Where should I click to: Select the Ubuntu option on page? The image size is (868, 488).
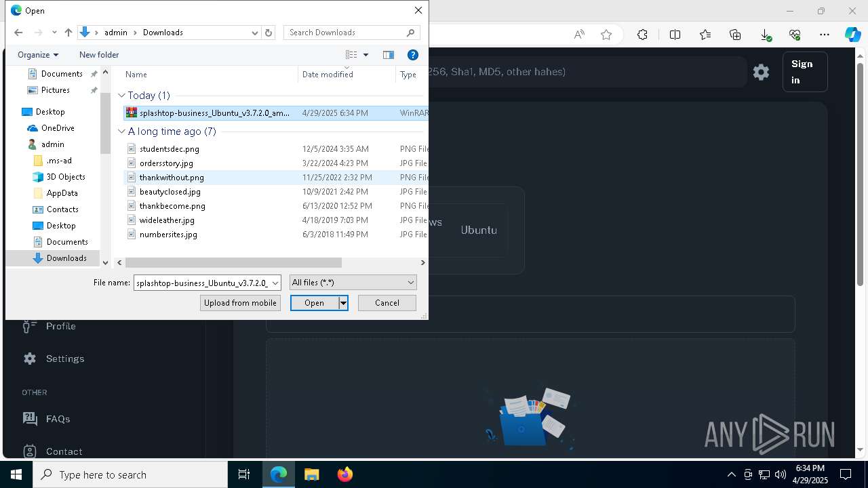coord(479,230)
